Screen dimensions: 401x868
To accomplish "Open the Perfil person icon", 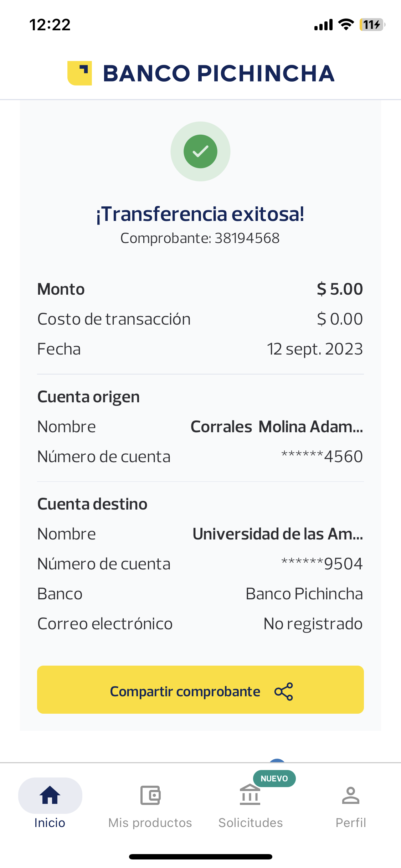I will tap(351, 795).
